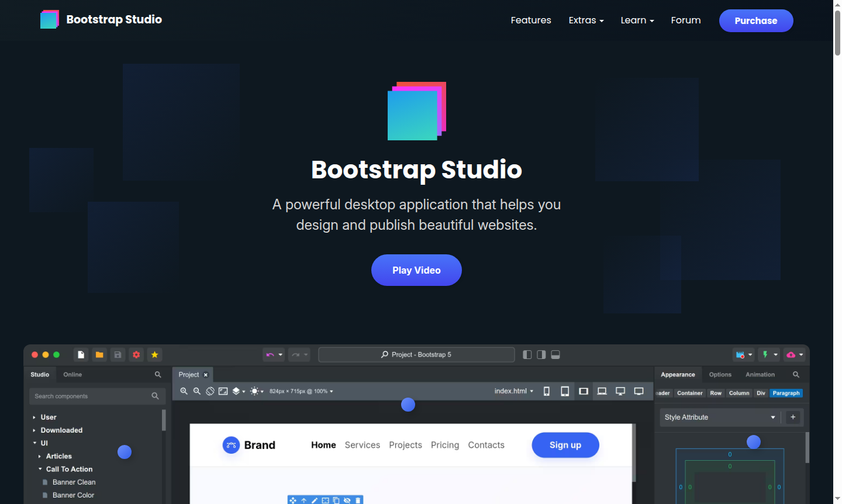Click the undo icon in the toolbar
Screen dimensions: 842x504
pos(270,354)
